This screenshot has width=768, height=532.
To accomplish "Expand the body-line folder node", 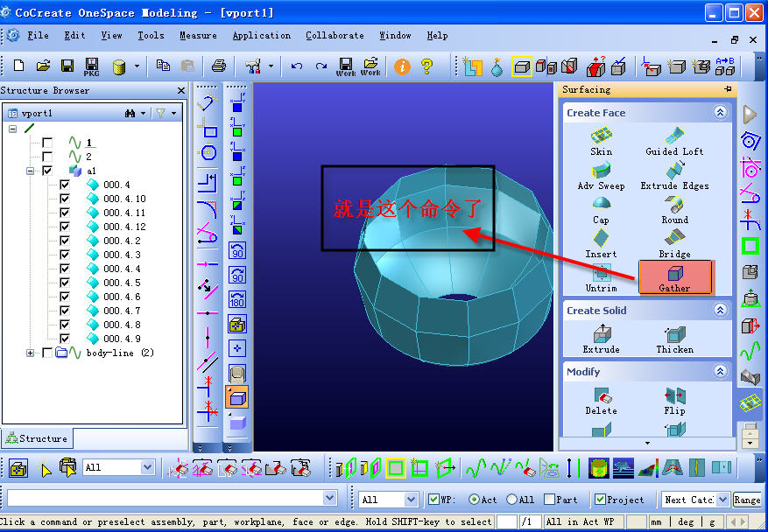I will click(x=30, y=353).
